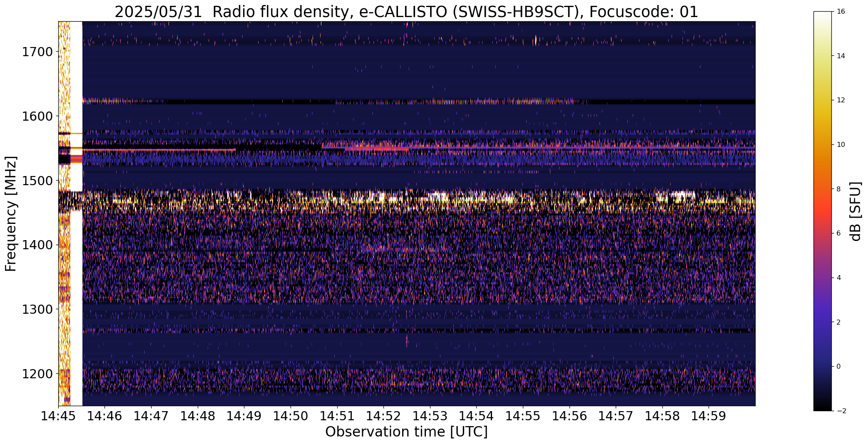
Task: Click the colorbar tick value 12
Action: (841, 100)
